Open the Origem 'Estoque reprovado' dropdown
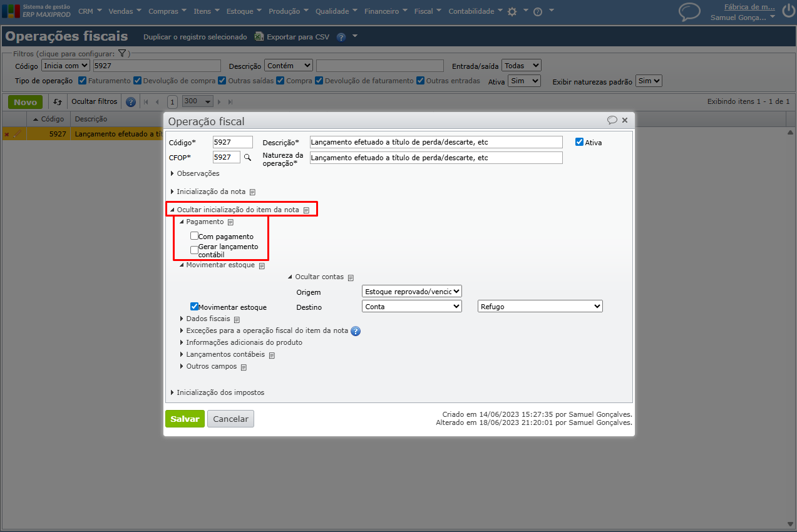Viewport: 797px width, 532px height. 412,291
